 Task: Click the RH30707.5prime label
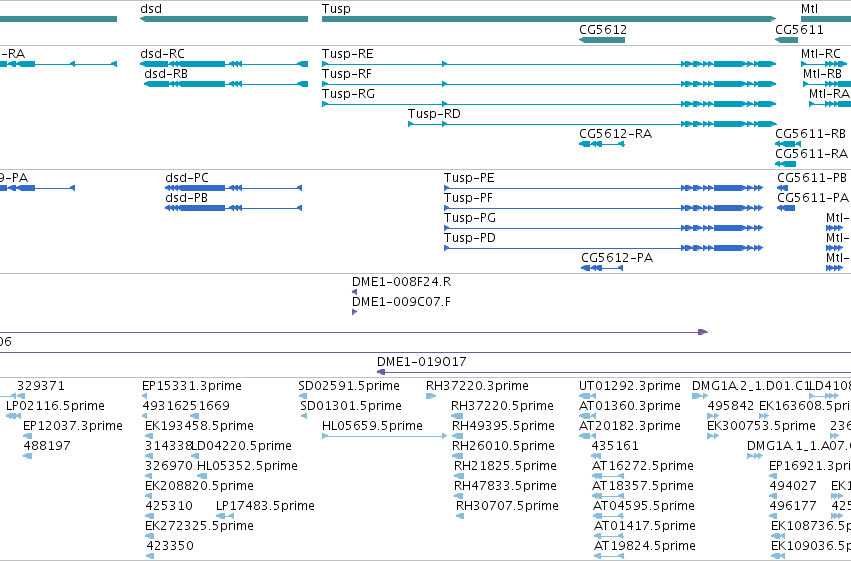[507, 507]
